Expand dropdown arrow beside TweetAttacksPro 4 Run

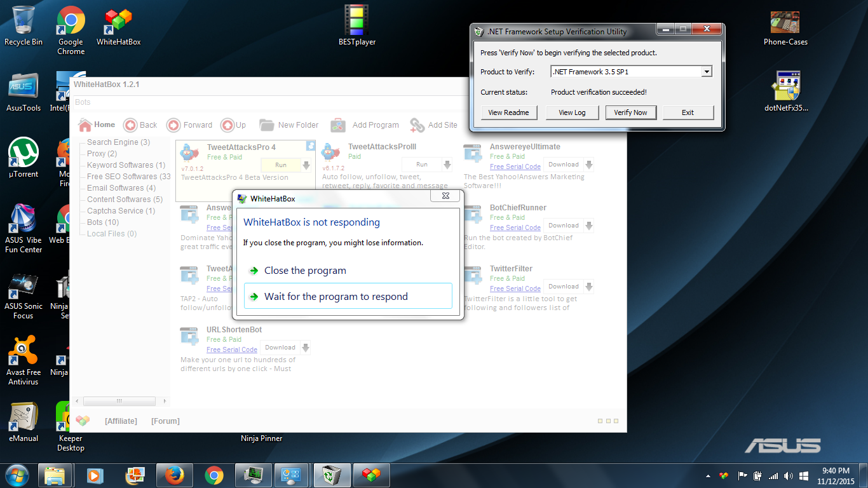point(306,165)
